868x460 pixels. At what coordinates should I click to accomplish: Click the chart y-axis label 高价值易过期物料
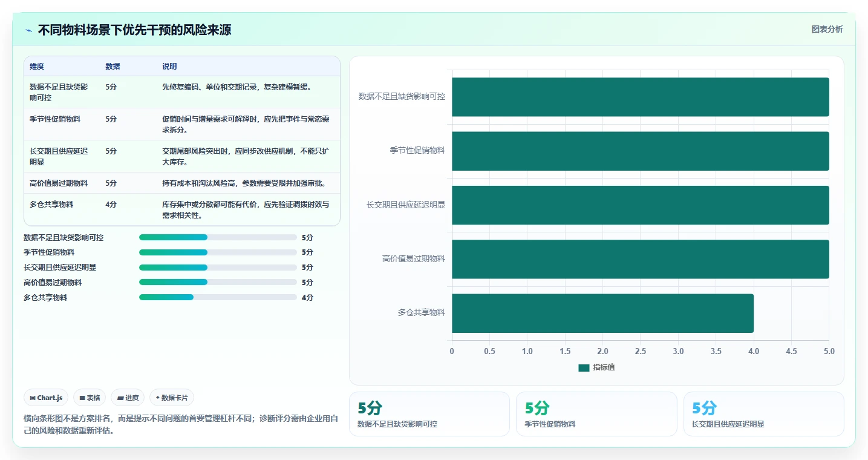[414, 259]
